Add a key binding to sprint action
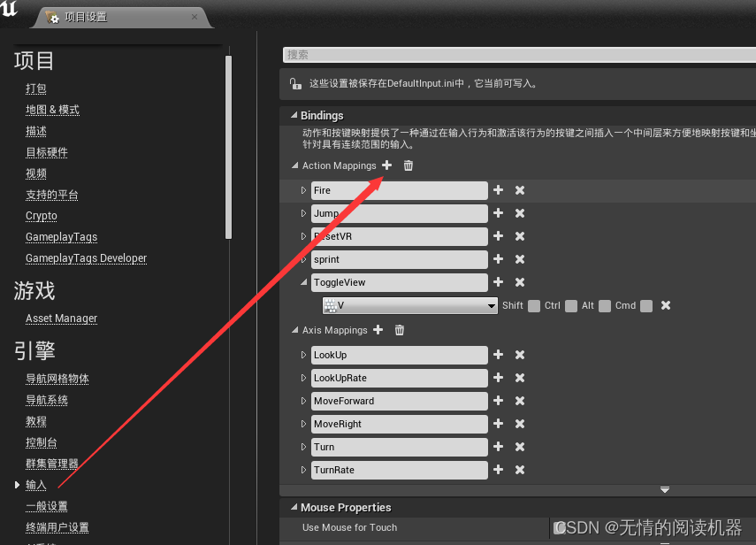The height and width of the screenshot is (545, 756). click(498, 259)
